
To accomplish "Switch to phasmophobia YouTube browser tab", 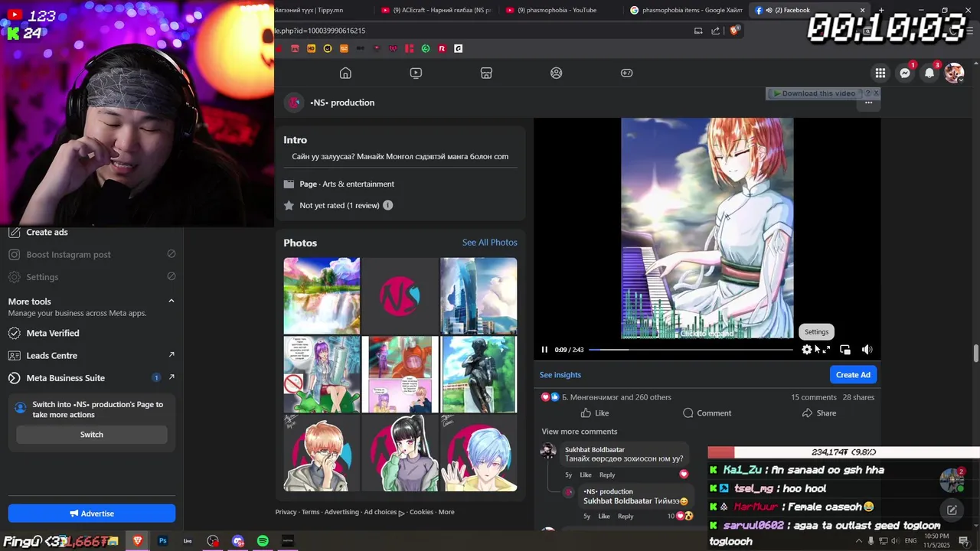I will [557, 10].
